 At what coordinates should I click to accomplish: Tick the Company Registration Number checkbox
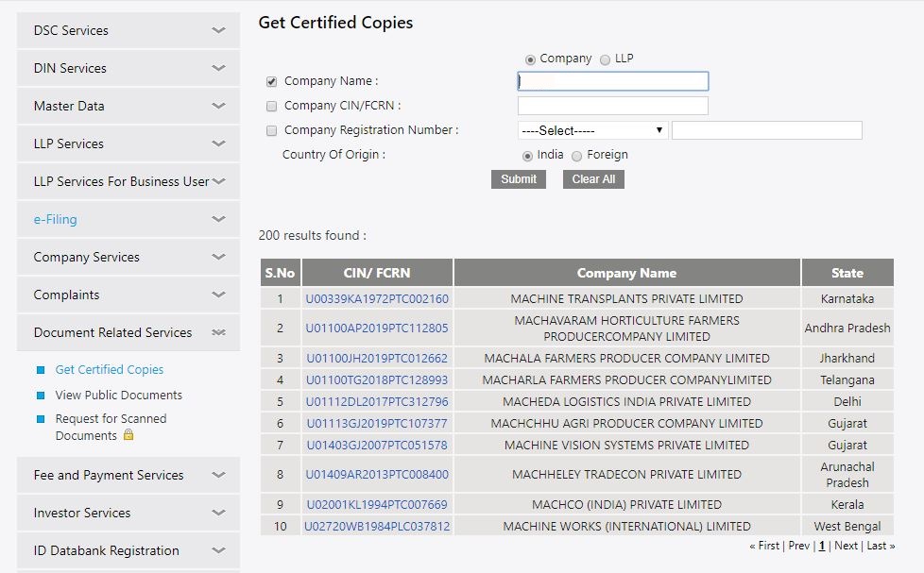pyautogui.click(x=272, y=131)
